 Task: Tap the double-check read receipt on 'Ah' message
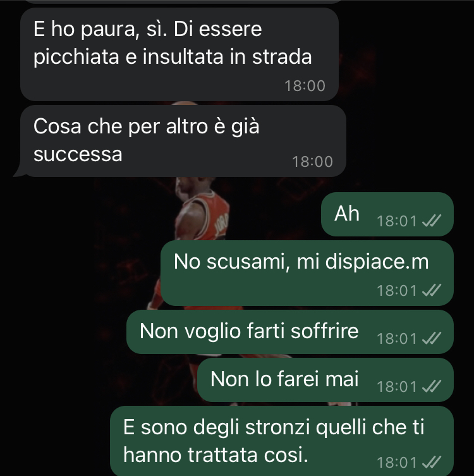point(432,221)
